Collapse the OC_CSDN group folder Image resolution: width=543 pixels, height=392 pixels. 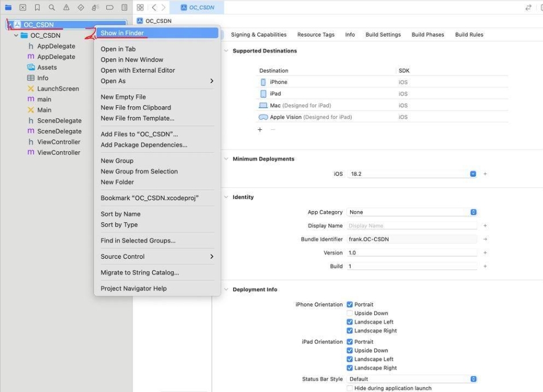coord(16,35)
